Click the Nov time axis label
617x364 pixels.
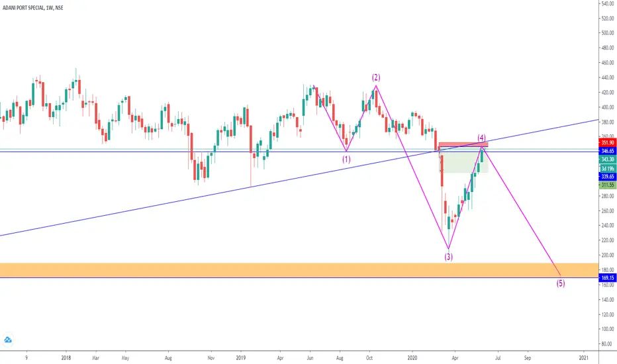(x=211, y=358)
